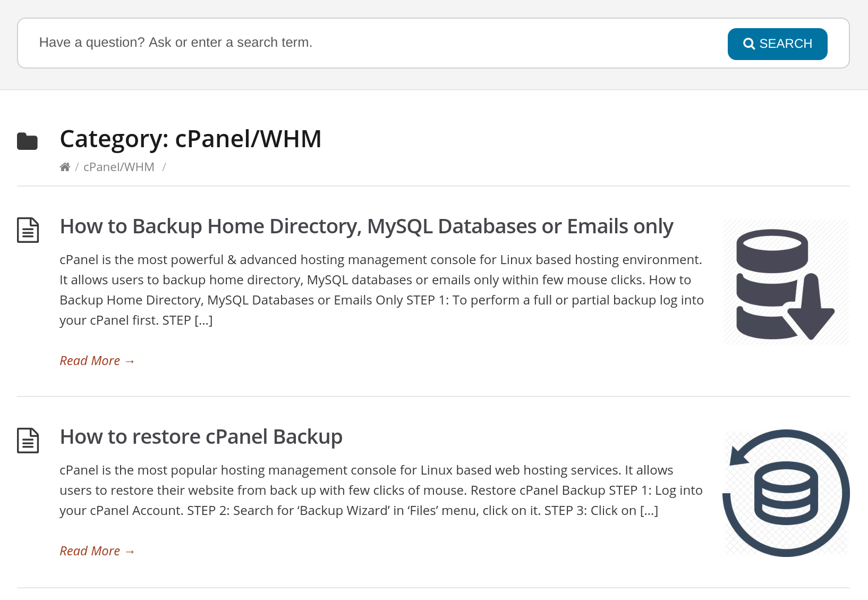The image size is (868, 600).
Task: Click the blue SEARCH button
Action: pos(778,44)
